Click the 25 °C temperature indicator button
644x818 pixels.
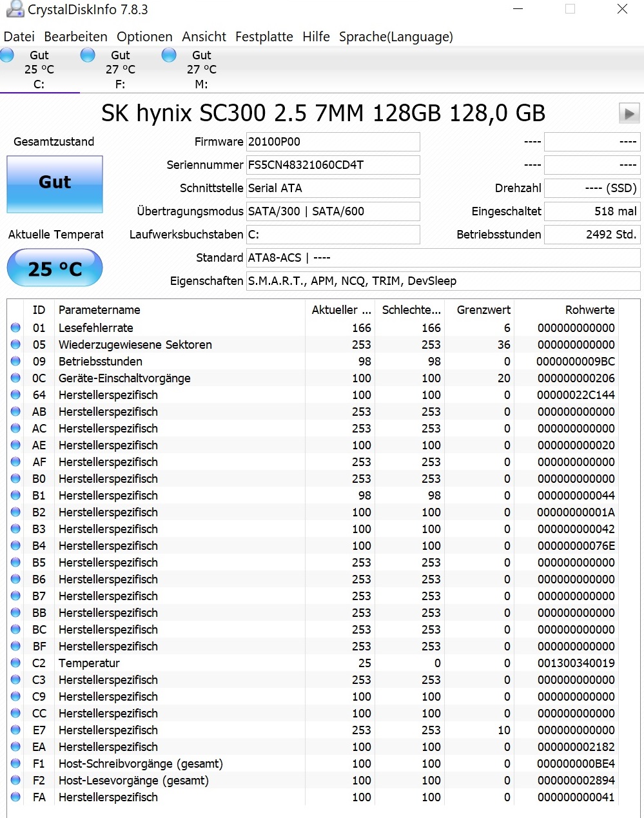(x=55, y=268)
